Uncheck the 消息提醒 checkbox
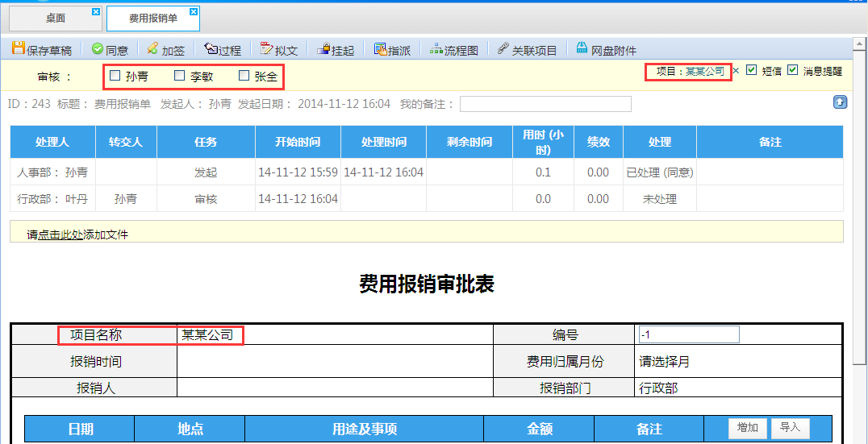 tap(793, 70)
